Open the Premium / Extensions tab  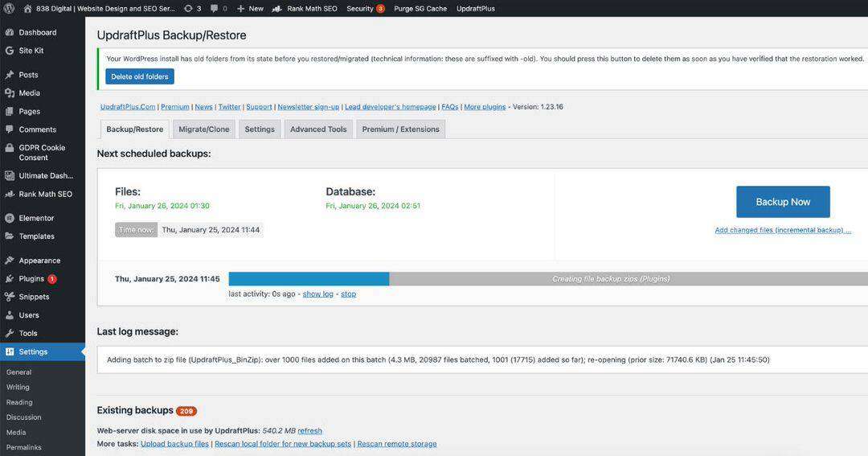401,129
